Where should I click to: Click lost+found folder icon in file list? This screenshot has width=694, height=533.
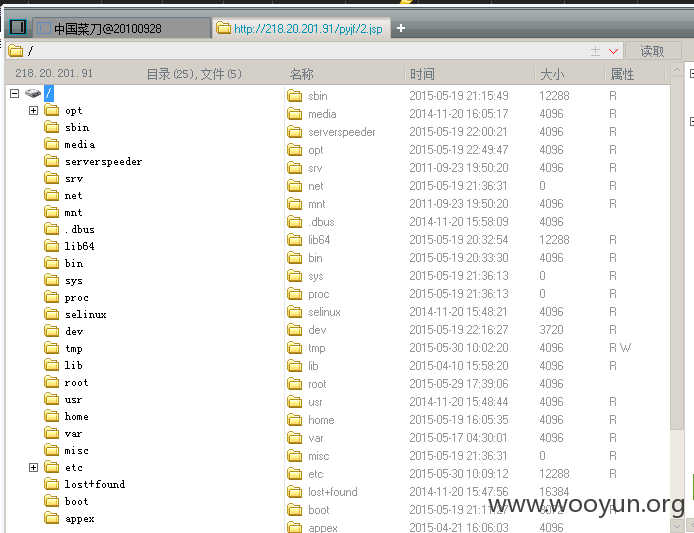tap(295, 492)
